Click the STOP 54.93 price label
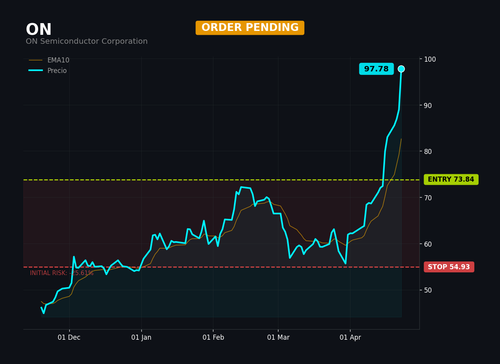This screenshot has width=500, height=364. point(449,267)
